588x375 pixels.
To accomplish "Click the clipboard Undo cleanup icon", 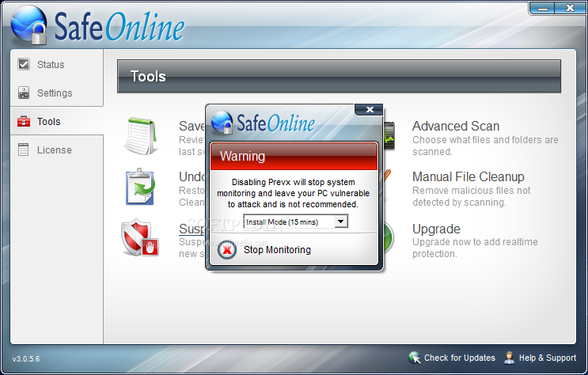I will coord(140,187).
